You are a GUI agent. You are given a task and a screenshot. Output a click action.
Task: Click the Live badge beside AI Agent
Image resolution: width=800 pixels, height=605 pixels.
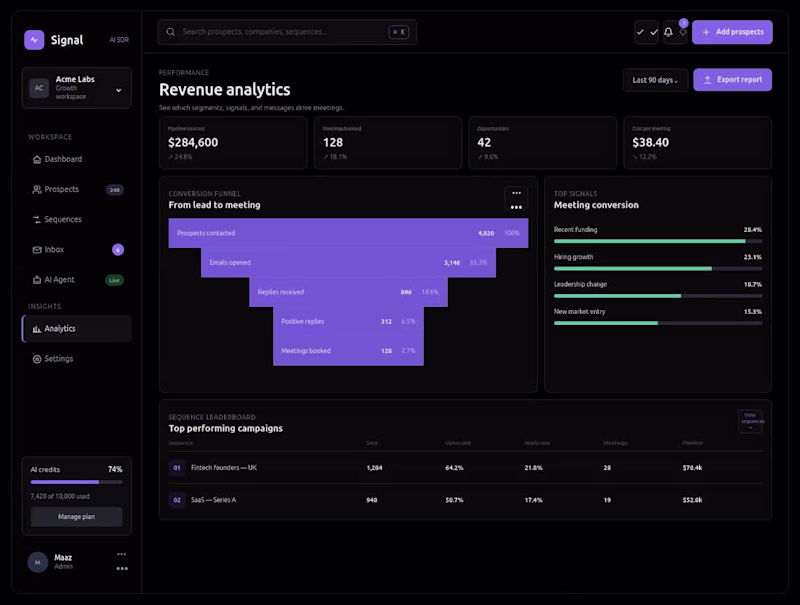tap(114, 280)
